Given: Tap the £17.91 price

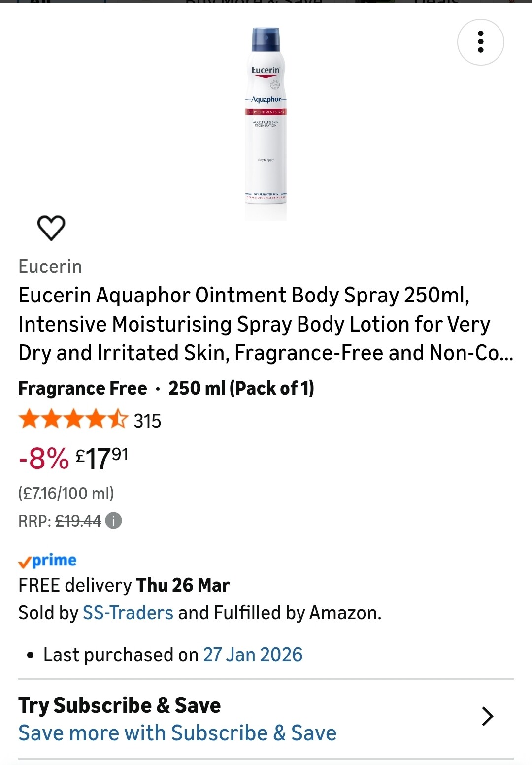Looking at the screenshot, I should click(x=102, y=458).
